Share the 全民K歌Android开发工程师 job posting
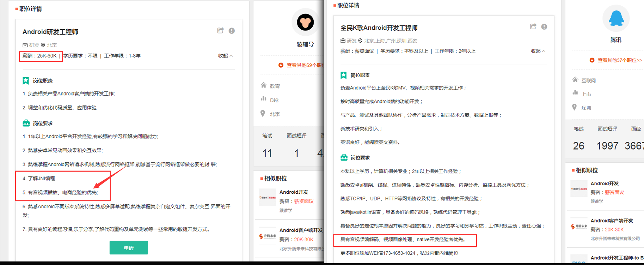The image size is (644, 265). (533, 26)
